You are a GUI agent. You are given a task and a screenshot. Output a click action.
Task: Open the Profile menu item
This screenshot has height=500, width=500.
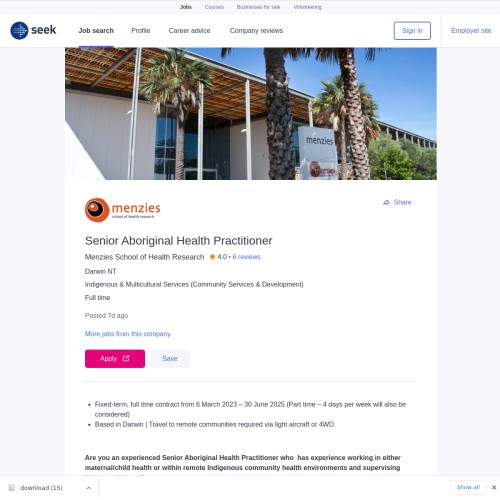141,31
